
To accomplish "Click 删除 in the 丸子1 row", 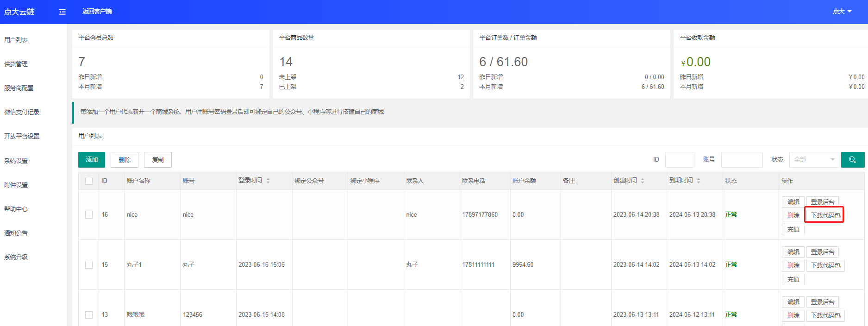I will 793,265.
